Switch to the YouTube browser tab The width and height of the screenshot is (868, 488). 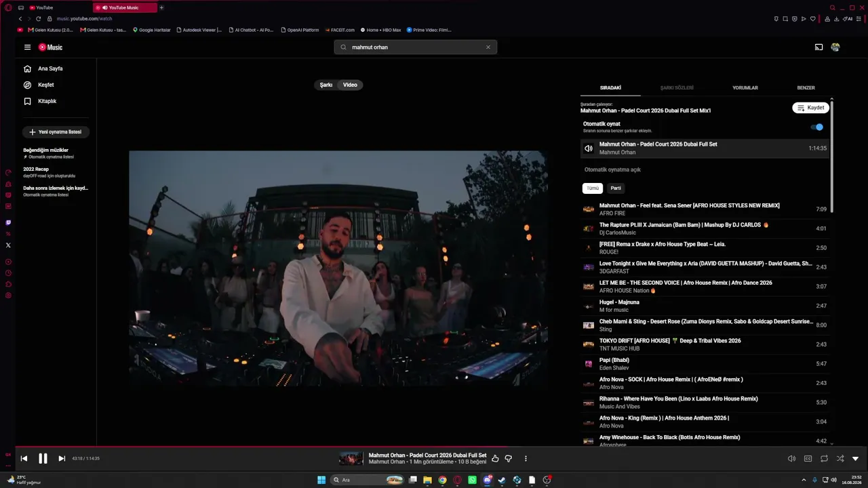coord(58,7)
